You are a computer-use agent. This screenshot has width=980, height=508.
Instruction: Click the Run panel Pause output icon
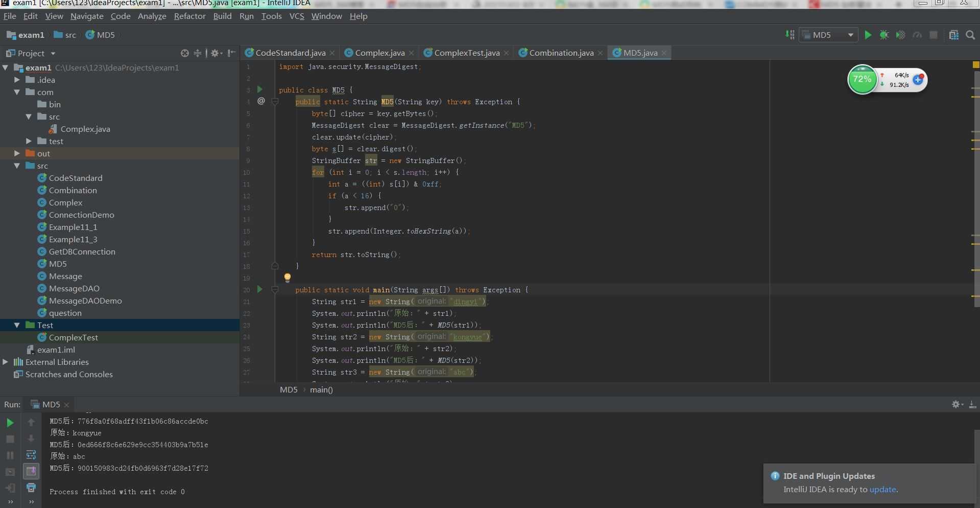[x=10, y=455]
